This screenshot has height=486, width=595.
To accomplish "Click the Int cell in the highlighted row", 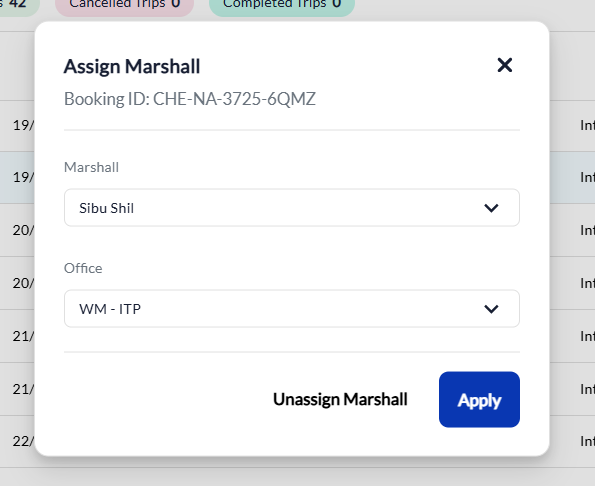I will click(x=587, y=177).
